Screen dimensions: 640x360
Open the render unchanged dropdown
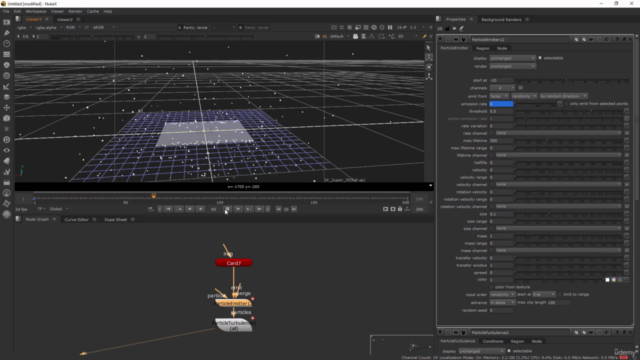point(512,66)
